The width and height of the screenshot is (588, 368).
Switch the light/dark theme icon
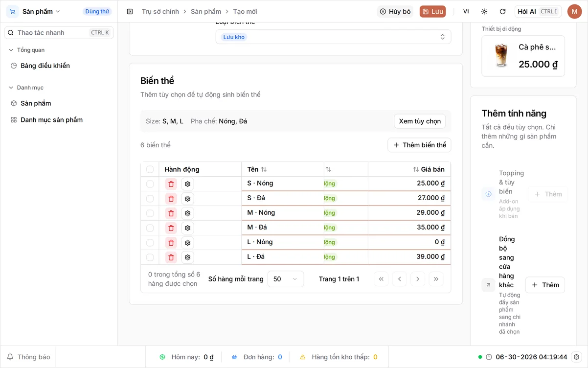484,11
